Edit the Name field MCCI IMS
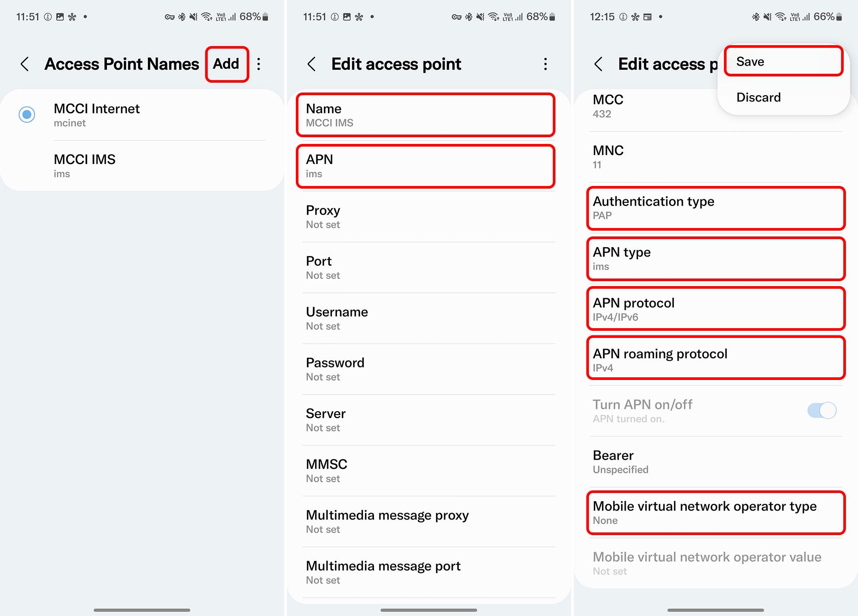858x616 pixels. [425, 115]
